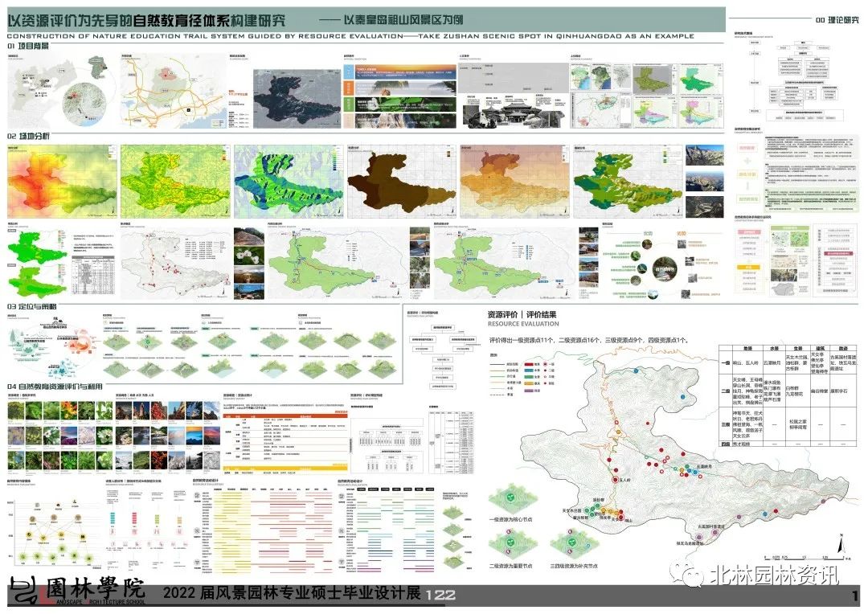
Task: Click the 一级 row label in the table
Action: (725, 363)
